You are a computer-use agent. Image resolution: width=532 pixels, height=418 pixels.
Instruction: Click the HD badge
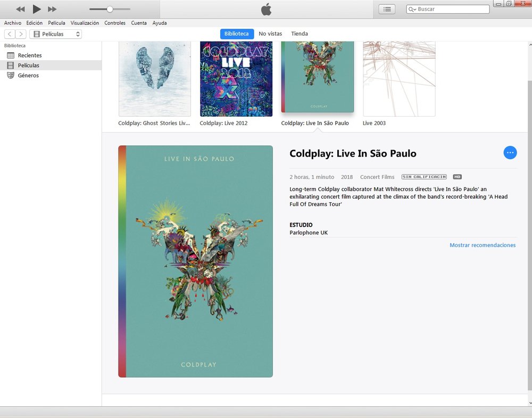(458, 177)
